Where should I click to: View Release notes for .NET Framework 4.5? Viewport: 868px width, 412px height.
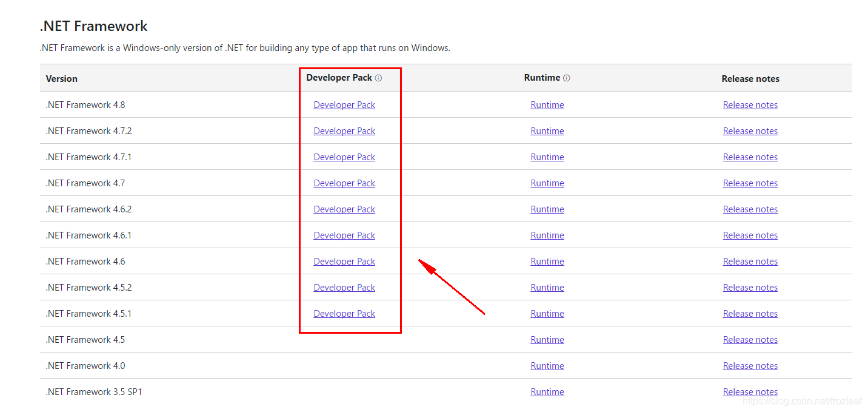pyautogui.click(x=750, y=340)
